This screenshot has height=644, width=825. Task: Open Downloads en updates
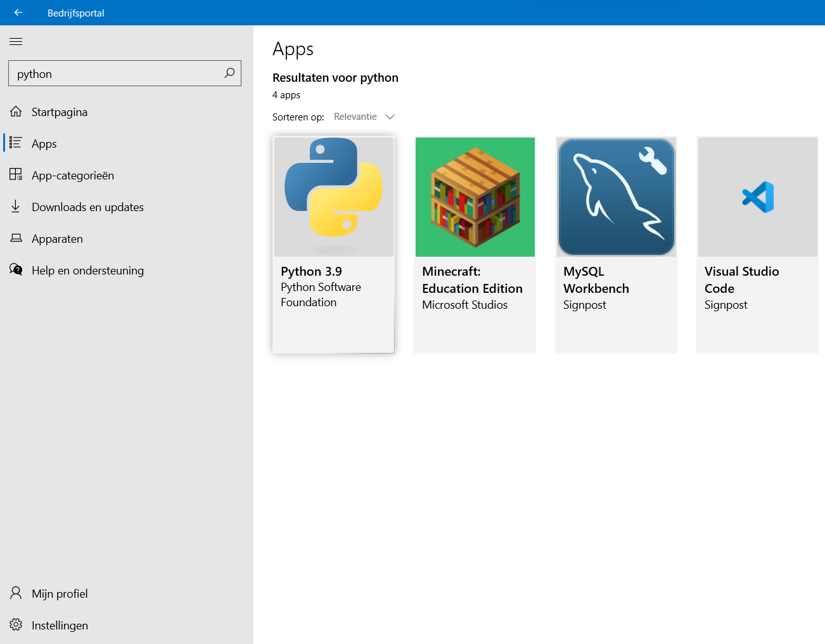click(87, 207)
